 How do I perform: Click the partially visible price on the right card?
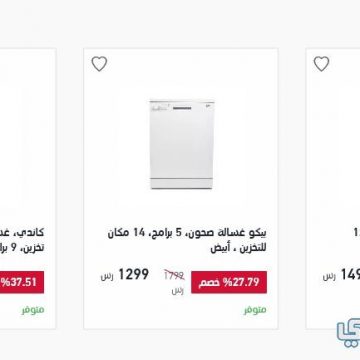click(x=350, y=274)
